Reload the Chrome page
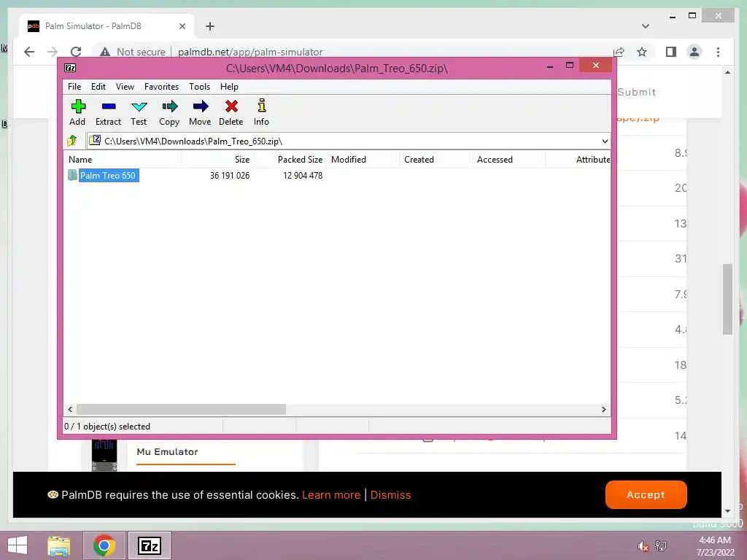The image size is (747, 560). pos(76,52)
